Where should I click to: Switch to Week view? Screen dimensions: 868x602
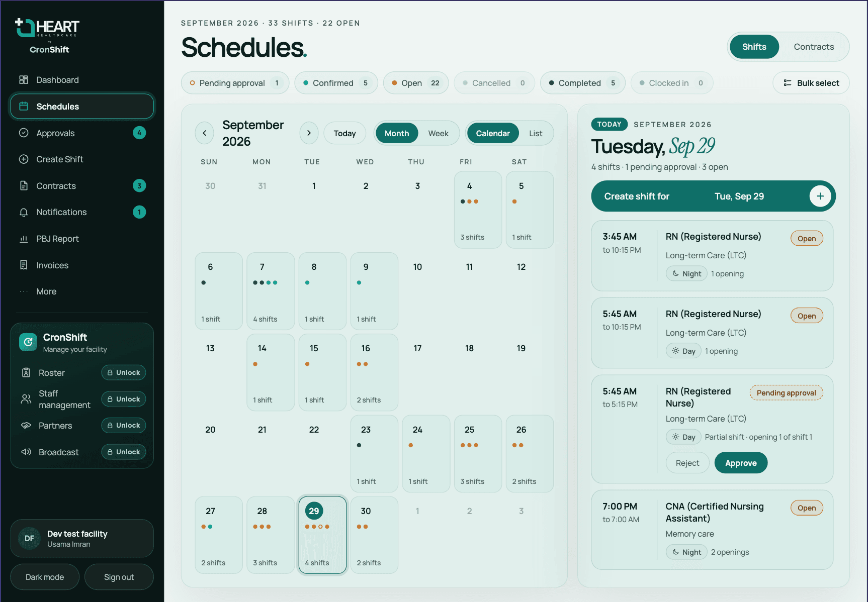(438, 133)
